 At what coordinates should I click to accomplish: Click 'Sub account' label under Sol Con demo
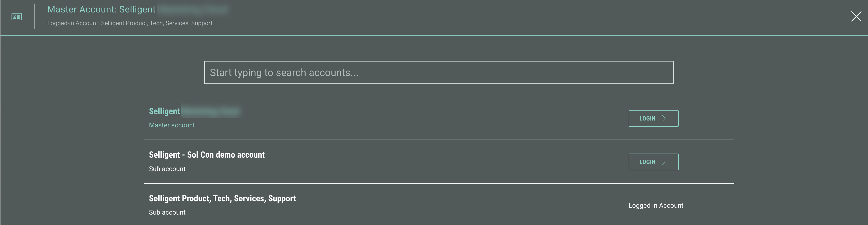(167, 169)
